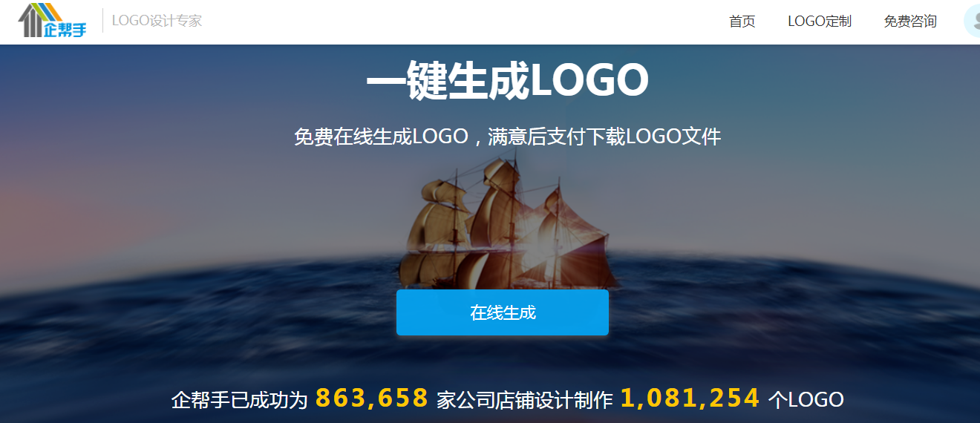Click the yellow 863,658 counter number
Viewport: 980px width, 423px height.
click(x=371, y=399)
